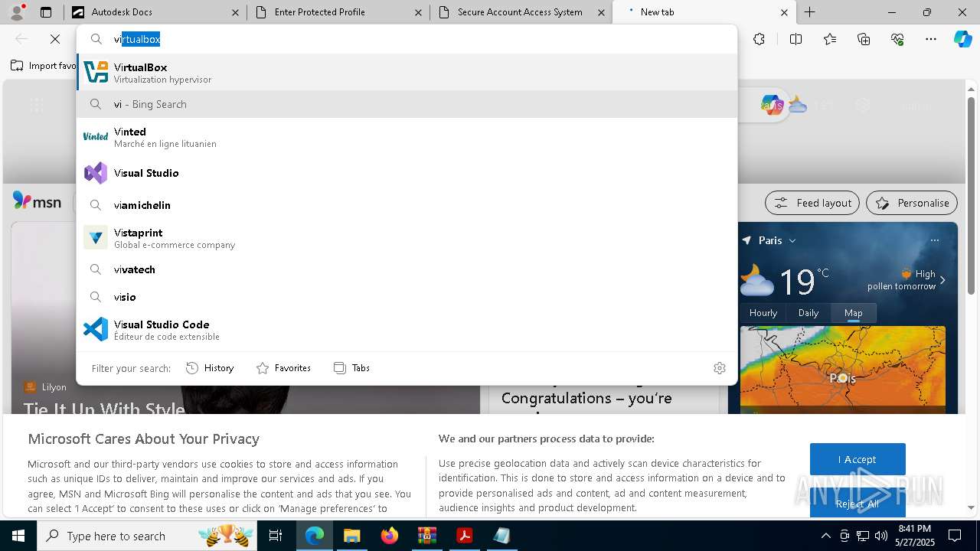Open Collections panel
The image size is (980, 551).
[864, 39]
